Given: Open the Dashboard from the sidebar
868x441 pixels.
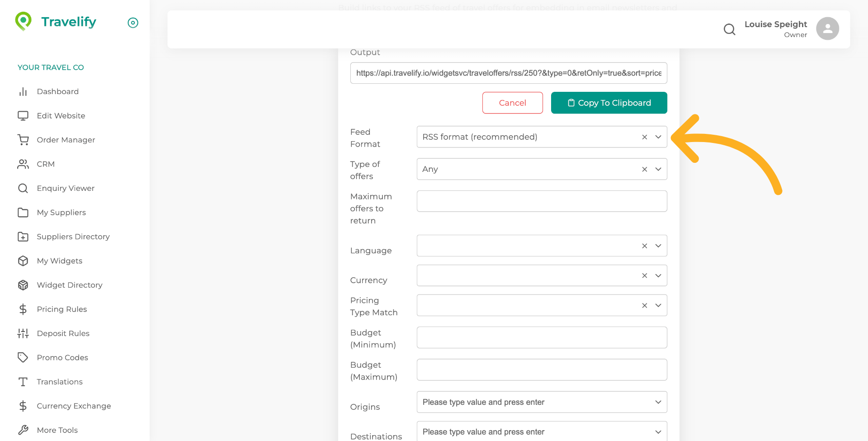Looking at the screenshot, I should tap(23, 91).
